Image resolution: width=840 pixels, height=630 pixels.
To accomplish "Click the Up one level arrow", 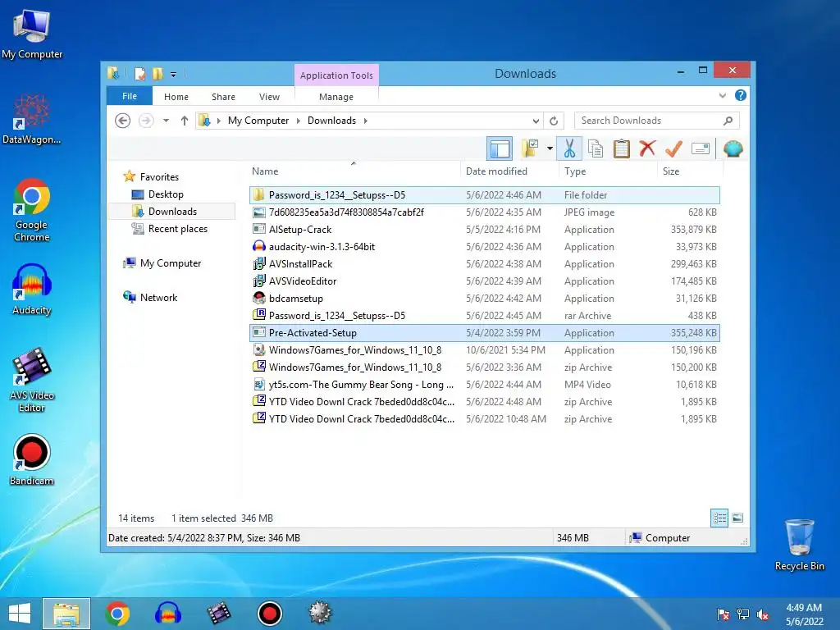I will 185,121.
